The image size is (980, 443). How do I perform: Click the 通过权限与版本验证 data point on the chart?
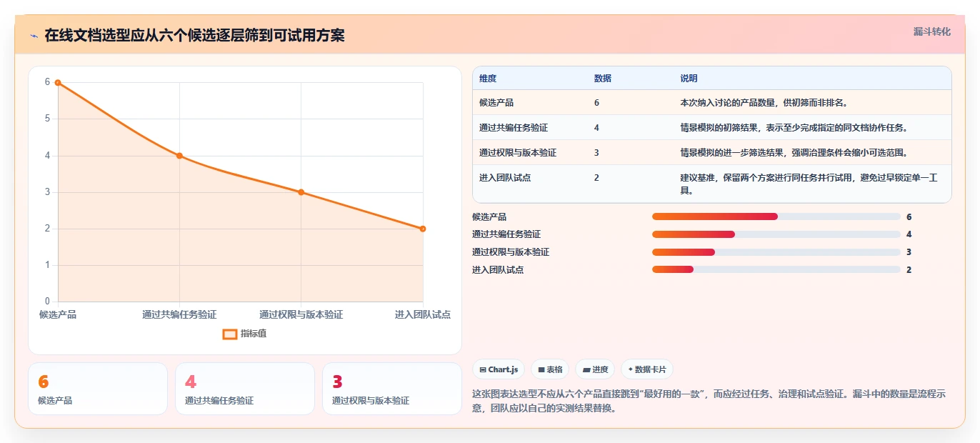pos(301,192)
